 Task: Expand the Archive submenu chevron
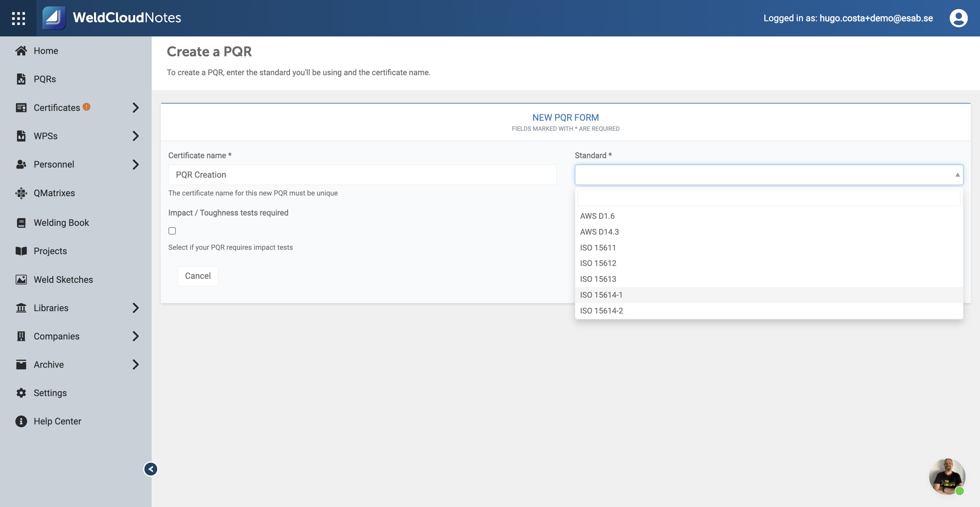click(x=135, y=364)
